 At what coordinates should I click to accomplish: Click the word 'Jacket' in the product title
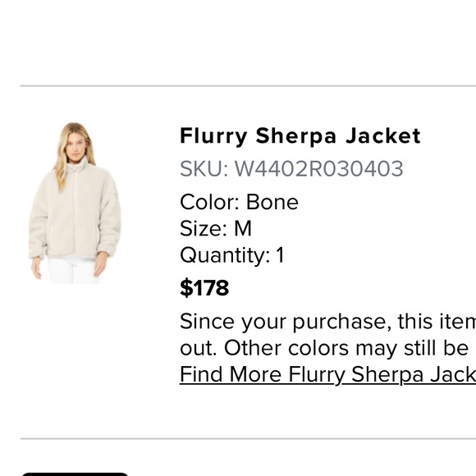click(x=383, y=136)
